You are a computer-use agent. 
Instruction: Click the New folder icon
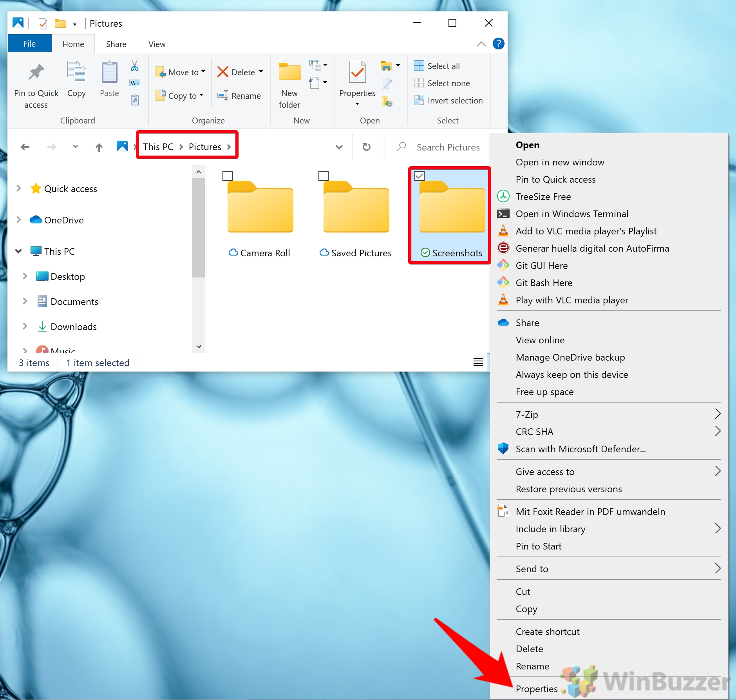pyautogui.click(x=289, y=73)
